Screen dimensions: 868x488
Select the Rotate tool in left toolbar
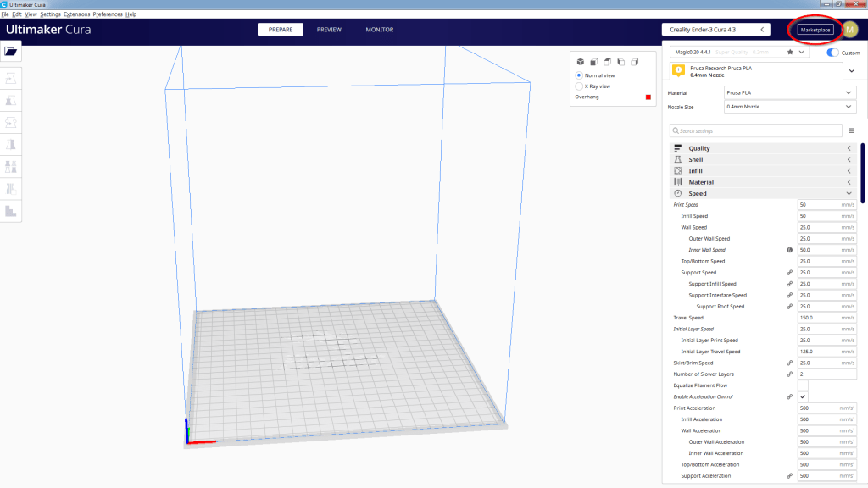pyautogui.click(x=11, y=122)
